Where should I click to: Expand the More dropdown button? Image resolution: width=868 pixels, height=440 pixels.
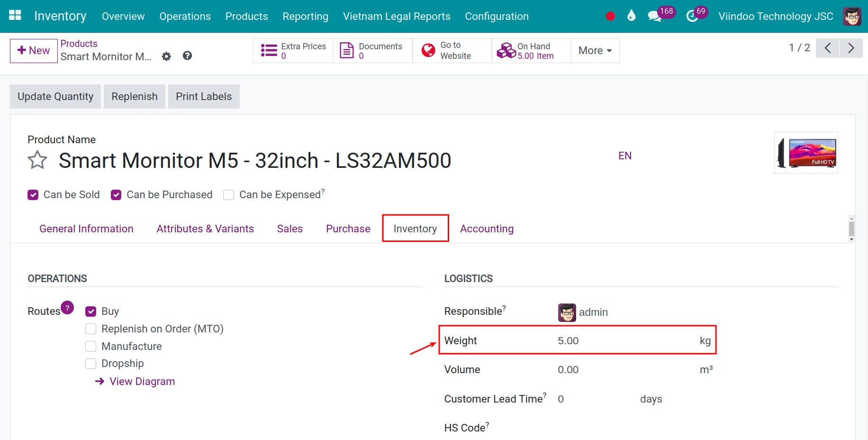tap(595, 51)
